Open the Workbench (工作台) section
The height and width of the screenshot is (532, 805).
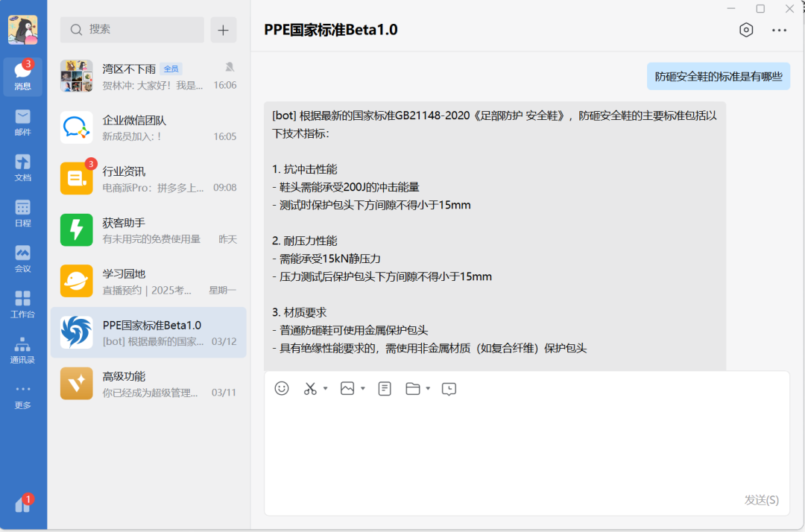(x=22, y=304)
